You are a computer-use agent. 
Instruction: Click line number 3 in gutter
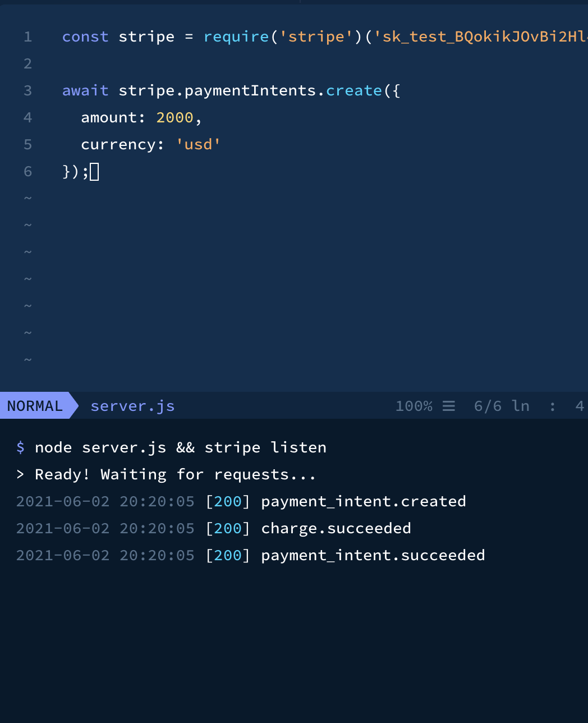click(x=27, y=91)
